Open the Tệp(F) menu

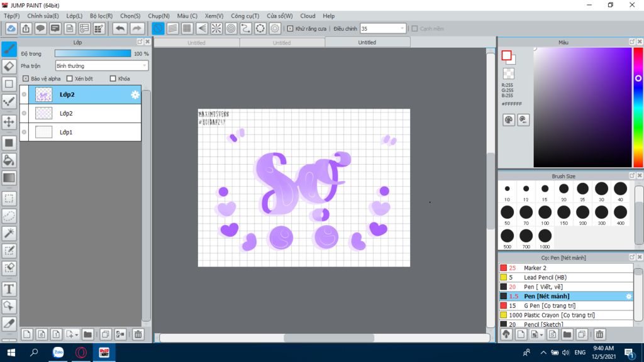point(12,16)
